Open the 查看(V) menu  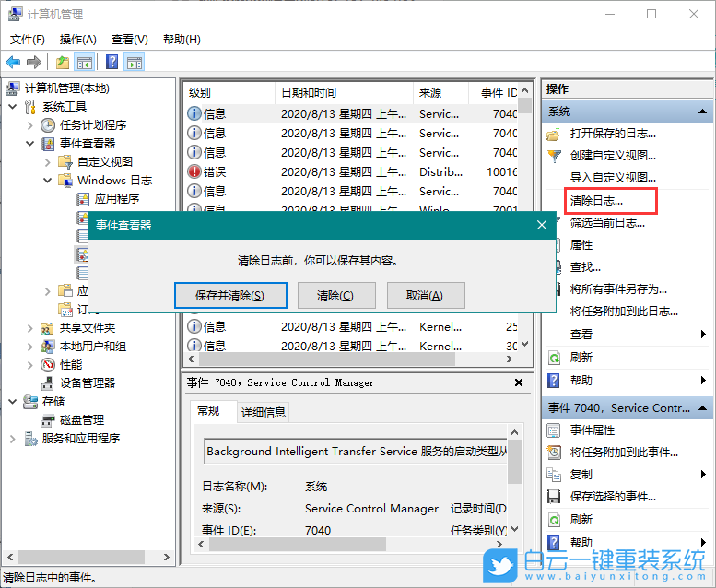130,40
